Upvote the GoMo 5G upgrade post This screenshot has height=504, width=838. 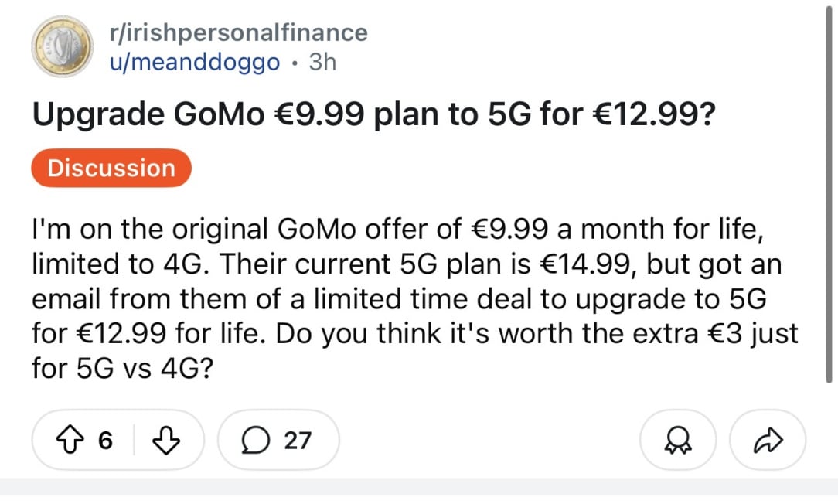pyautogui.click(x=71, y=441)
